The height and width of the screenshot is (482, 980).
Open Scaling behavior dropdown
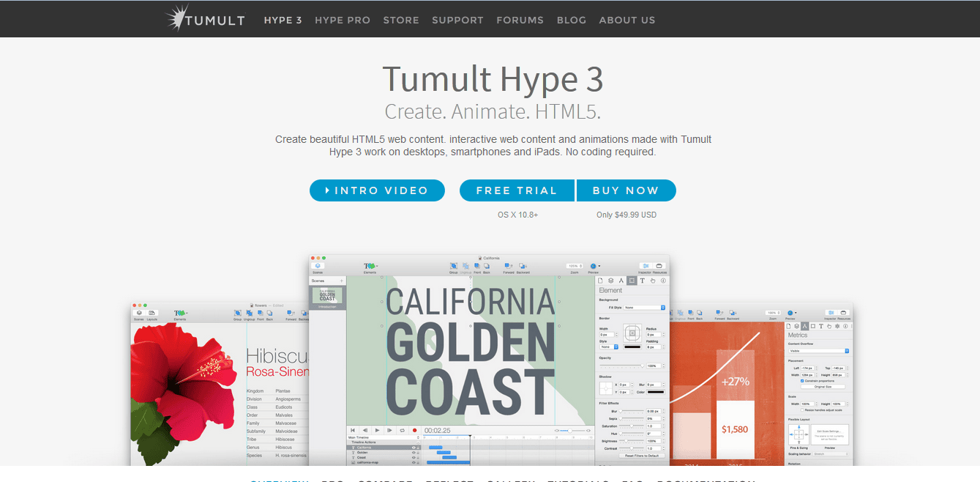coord(829,454)
